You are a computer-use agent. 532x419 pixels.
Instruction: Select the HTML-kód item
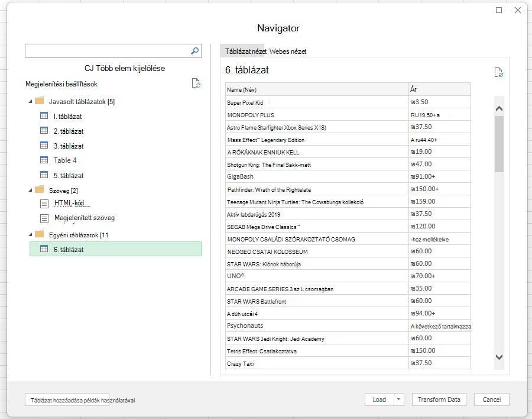point(69,203)
